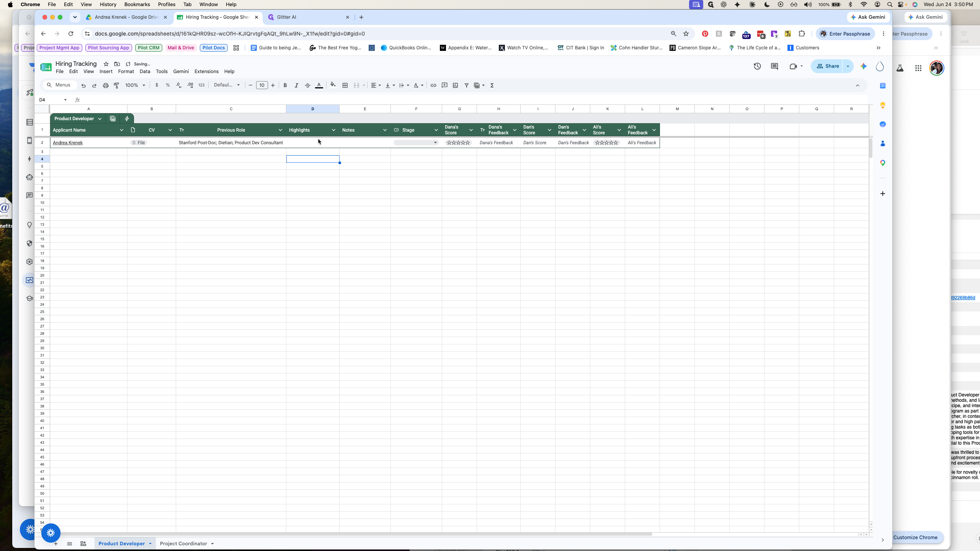Toggle bold formatting
980x551 pixels.
285,85
